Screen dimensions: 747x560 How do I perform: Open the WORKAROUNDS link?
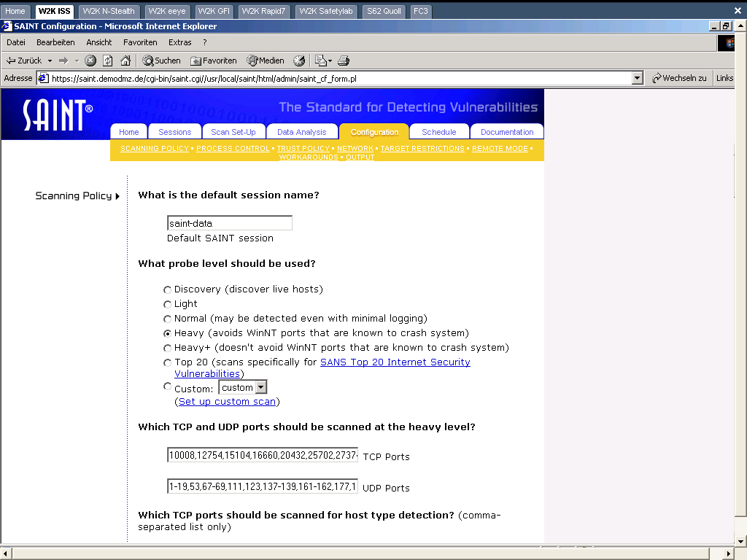(x=309, y=157)
